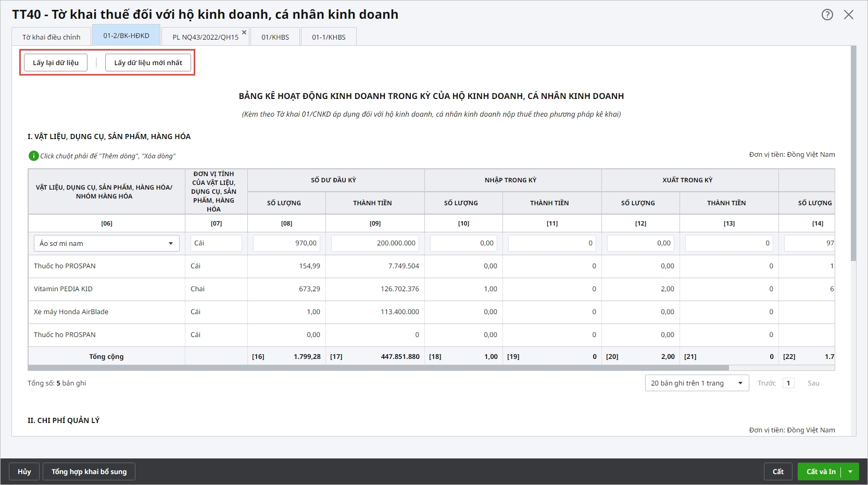868x485 pixels.
Task: Click the opening quantity field showing 970,00
Action: click(x=286, y=243)
